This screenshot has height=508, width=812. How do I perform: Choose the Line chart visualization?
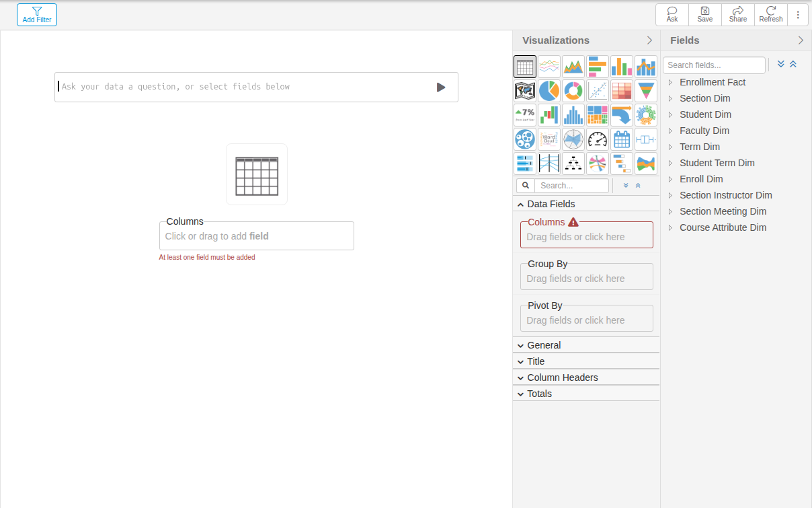click(549, 67)
